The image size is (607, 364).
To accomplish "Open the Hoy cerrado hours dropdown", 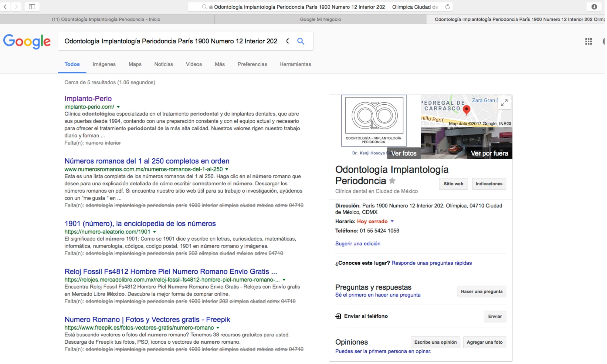I will (392, 221).
